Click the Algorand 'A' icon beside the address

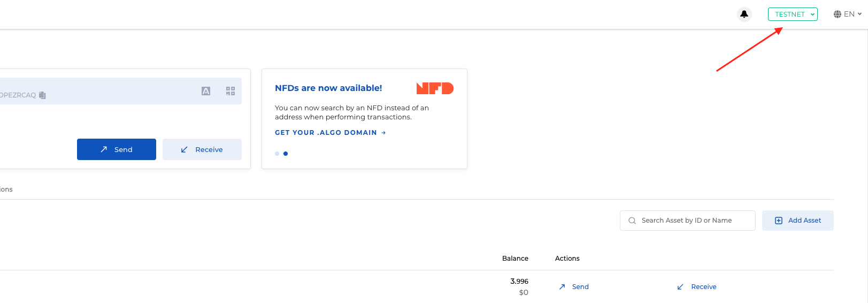(206, 91)
